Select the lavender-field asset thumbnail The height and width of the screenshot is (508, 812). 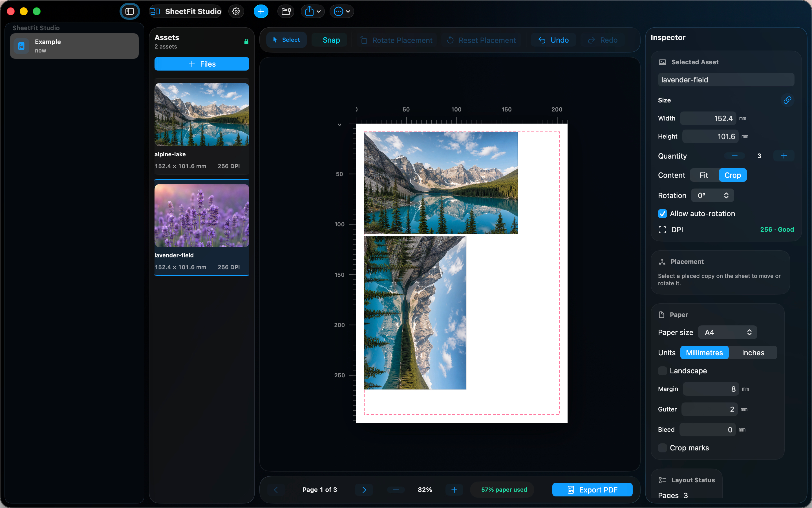coord(202,216)
